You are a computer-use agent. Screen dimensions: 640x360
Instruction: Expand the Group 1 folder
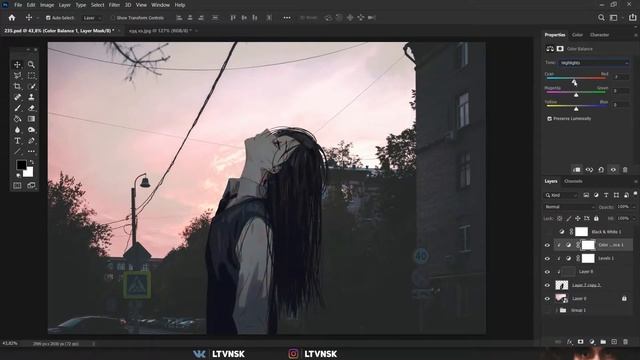pos(556,310)
